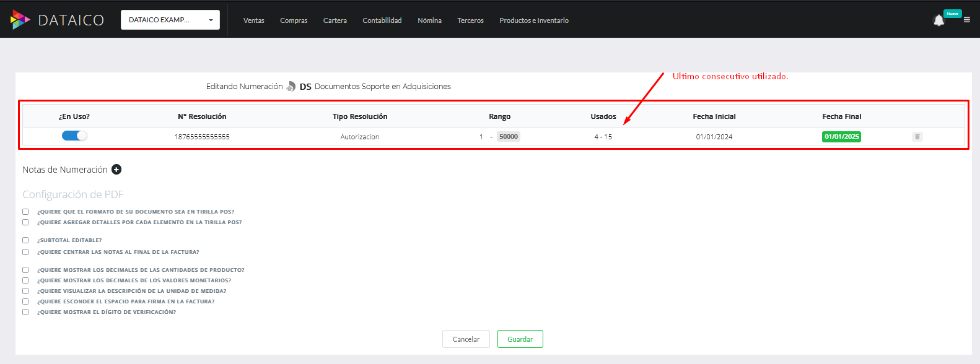Screen dimensions: 980x364
Task: Delete the resolution row with trash icon
Action: pos(917,137)
